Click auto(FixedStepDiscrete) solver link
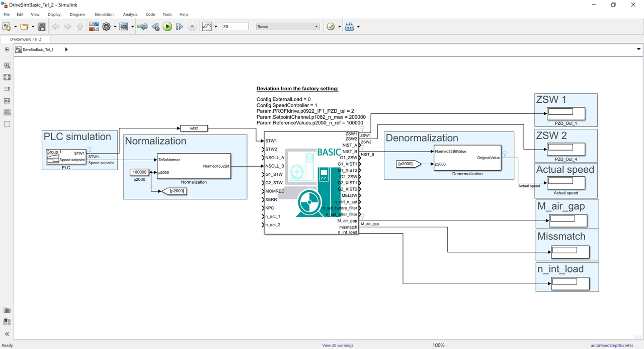 pyautogui.click(x=612, y=345)
